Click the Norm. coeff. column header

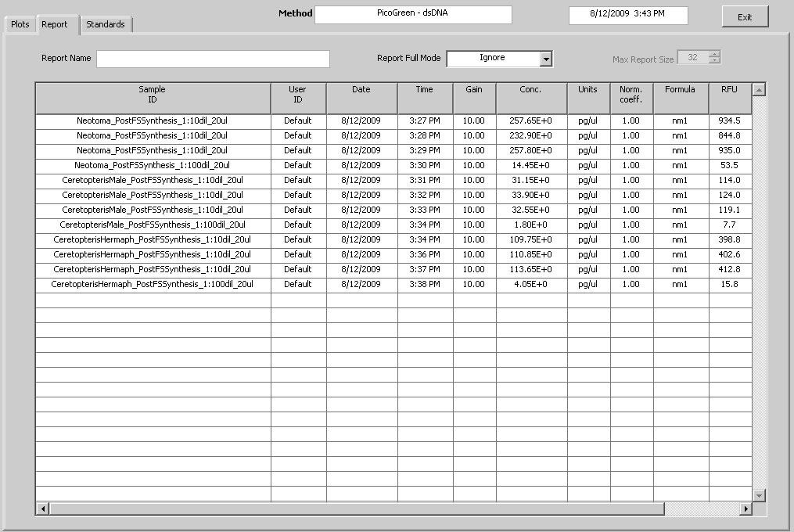(x=631, y=99)
